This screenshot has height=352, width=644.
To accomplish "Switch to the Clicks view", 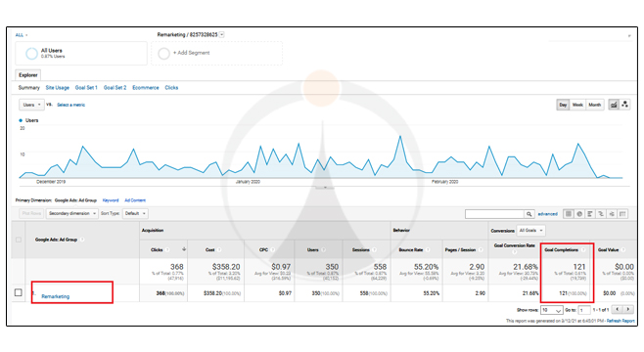I will (171, 88).
